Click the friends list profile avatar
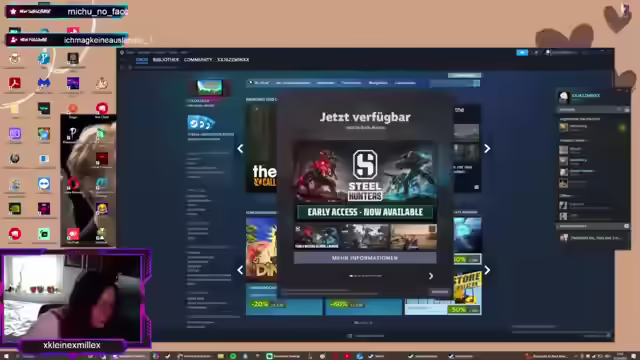Viewport: 640px width, 360px height. click(x=564, y=97)
